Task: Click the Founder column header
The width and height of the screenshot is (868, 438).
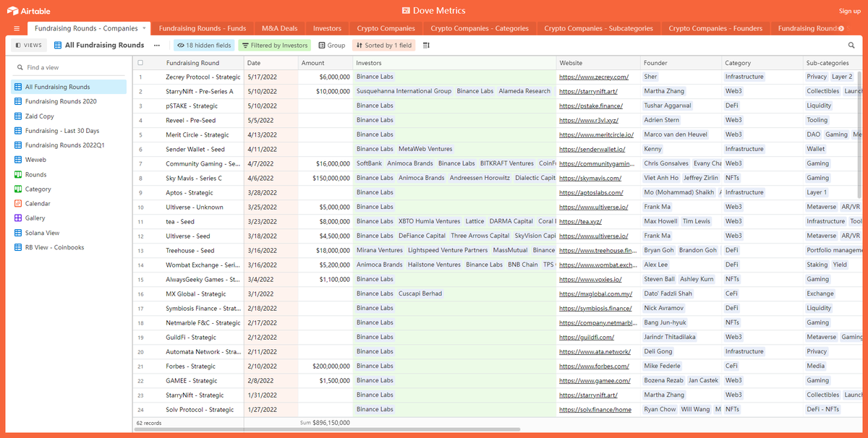Action: point(681,63)
